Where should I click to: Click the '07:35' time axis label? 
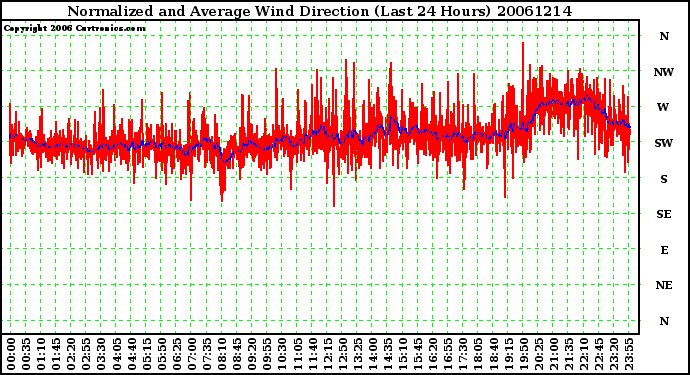pyautogui.click(x=207, y=354)
